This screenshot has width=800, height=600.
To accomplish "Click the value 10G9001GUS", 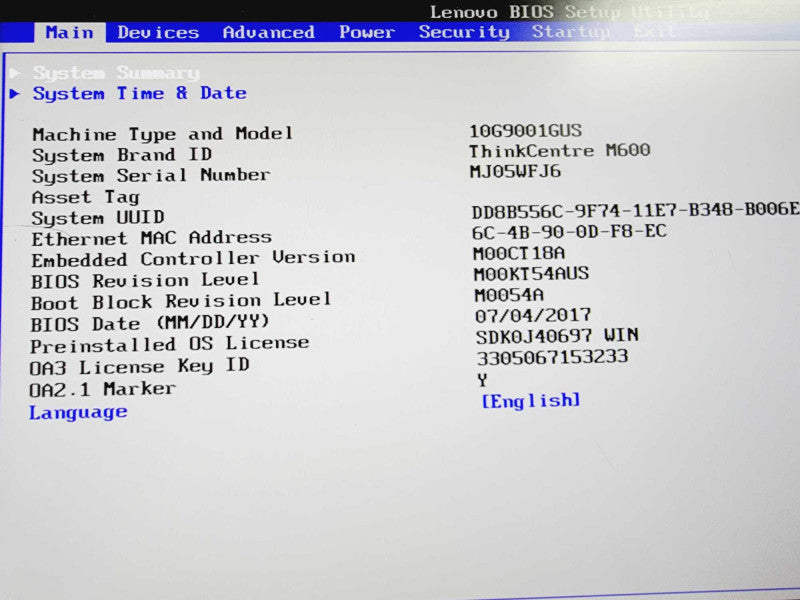I will [526, 131].
